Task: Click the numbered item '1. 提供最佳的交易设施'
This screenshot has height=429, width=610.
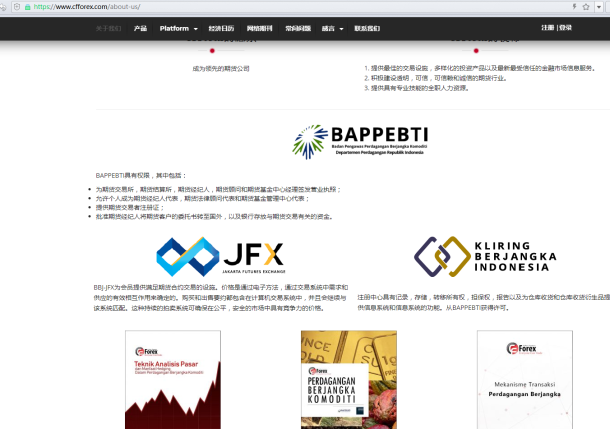Action: click(480, 68)
